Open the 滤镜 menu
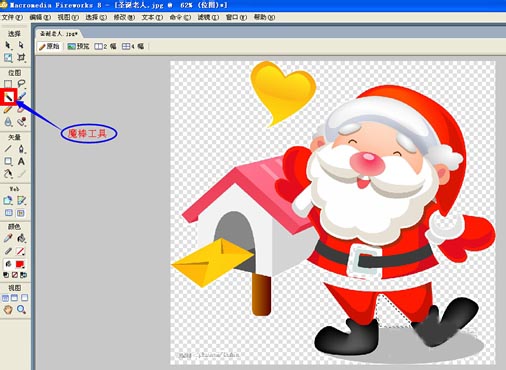 pyautogui.click(x=208, y=17)
